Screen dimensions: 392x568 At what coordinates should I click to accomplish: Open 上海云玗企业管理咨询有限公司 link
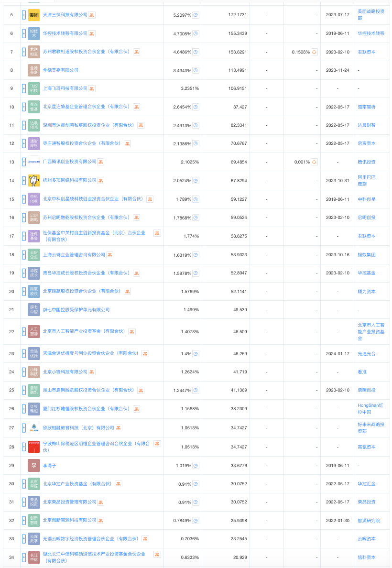point(74,255)
